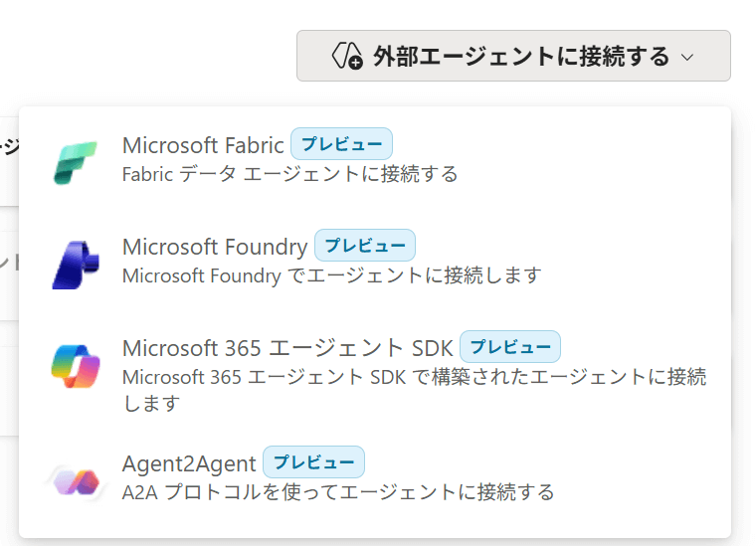756x546 pixels.
Task: Click the プレビュー badge beside Agent2Agent
Action: (x=314, y=462)
